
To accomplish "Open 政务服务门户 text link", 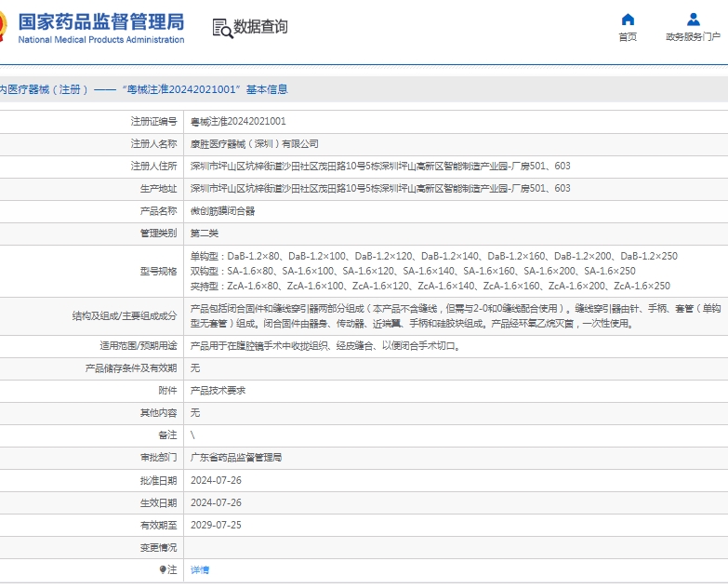I will point(693,36).
